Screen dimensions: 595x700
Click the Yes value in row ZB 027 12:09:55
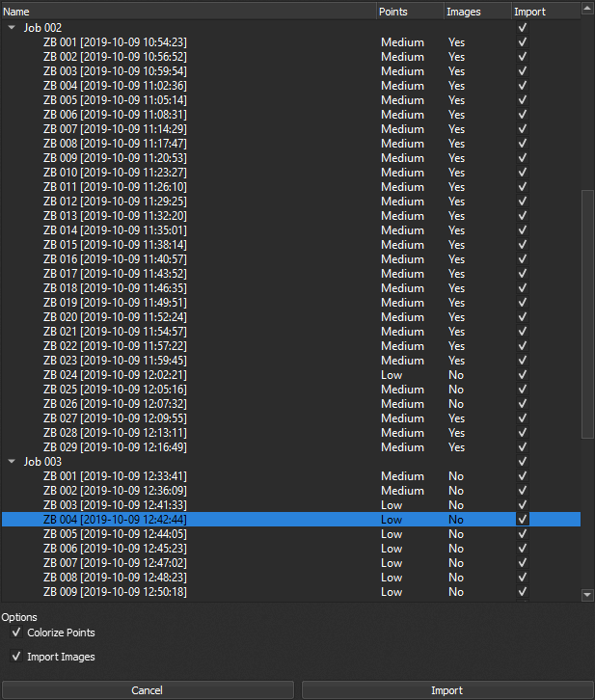point(456,418)
